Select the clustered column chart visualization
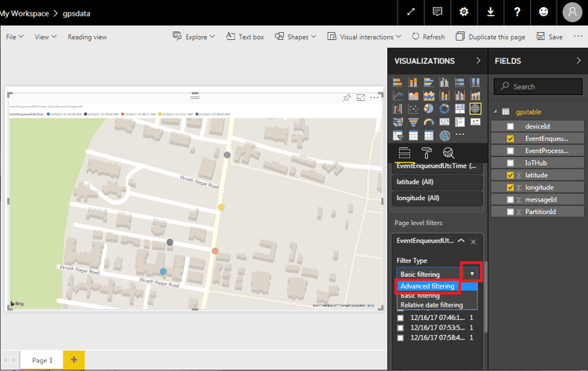Image resolution: width=588 pixels, height=371 pixels. pos(445,82)
